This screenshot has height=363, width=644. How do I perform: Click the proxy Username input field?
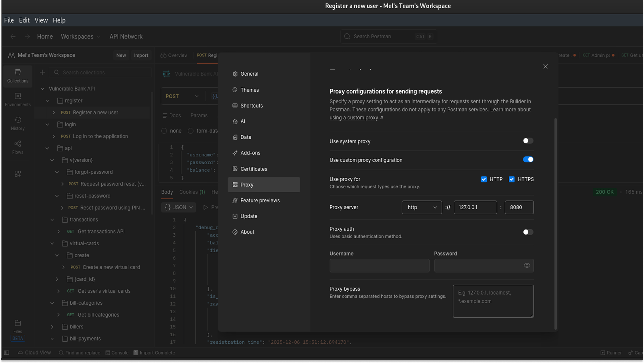pos(379,266)
